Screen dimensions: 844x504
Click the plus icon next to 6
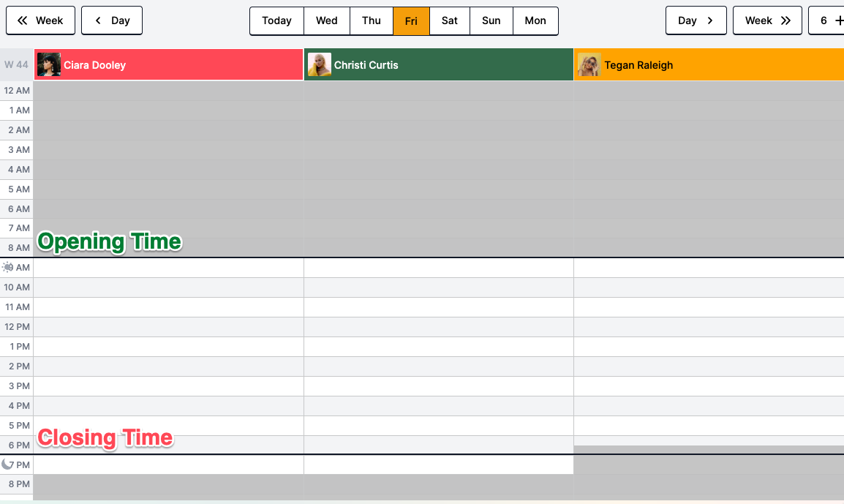(x=838, y=20)
